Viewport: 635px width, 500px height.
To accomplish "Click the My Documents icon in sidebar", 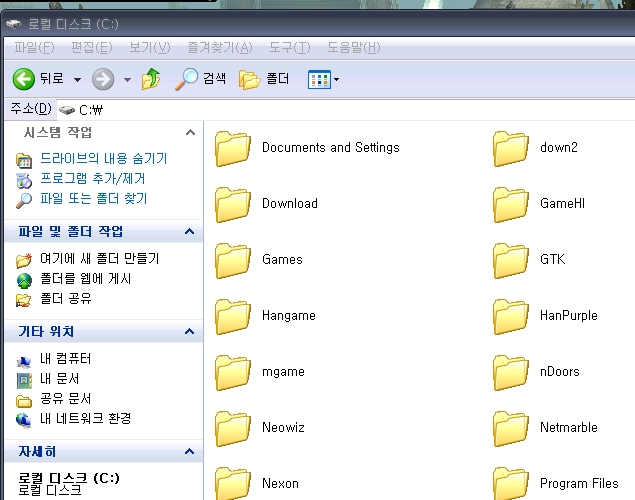I will (24, 381).
